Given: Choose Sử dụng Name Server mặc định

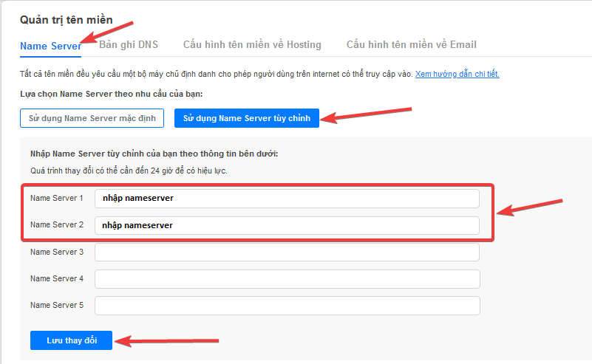Looking at the screenshot, I should point(93,118).
